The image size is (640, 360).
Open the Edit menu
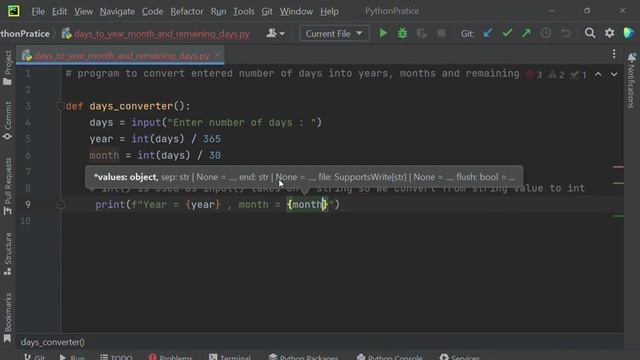[59, 11]
